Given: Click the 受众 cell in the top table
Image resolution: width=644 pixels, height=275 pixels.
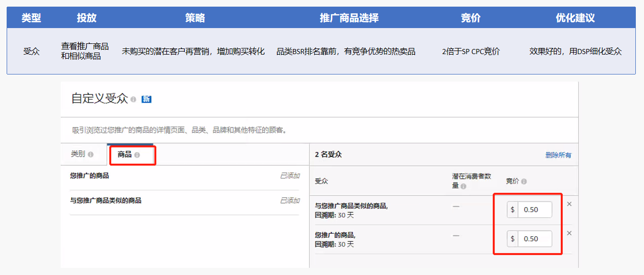Looking at the screenshot, I should (x=31, y=52).
